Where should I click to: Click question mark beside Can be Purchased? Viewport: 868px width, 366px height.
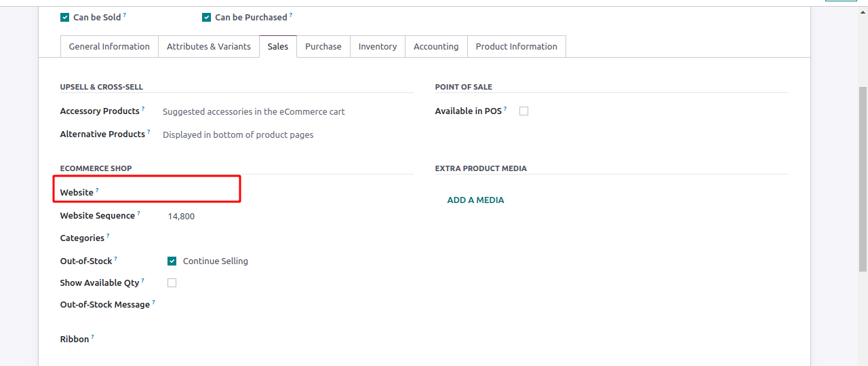point(291,15)
